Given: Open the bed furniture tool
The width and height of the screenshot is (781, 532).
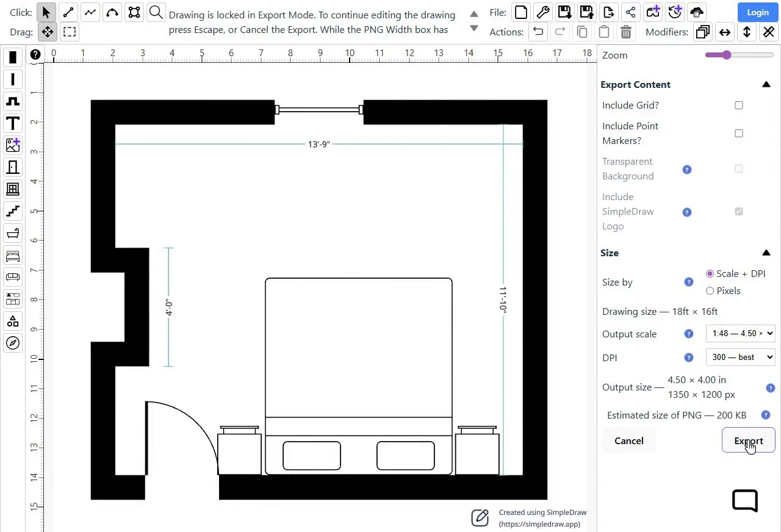Looking at the screenshot, I should pyautogui.click(x=13, y=255).
